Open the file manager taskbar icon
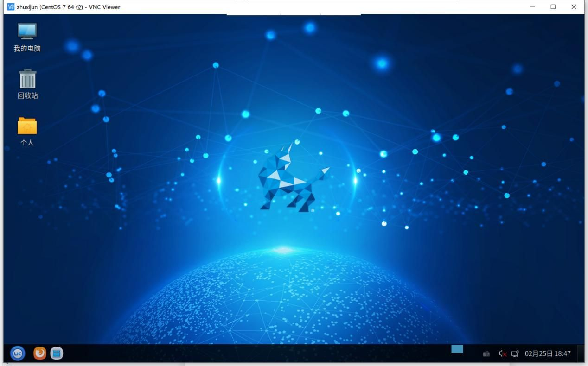 [x=57, y=353]
